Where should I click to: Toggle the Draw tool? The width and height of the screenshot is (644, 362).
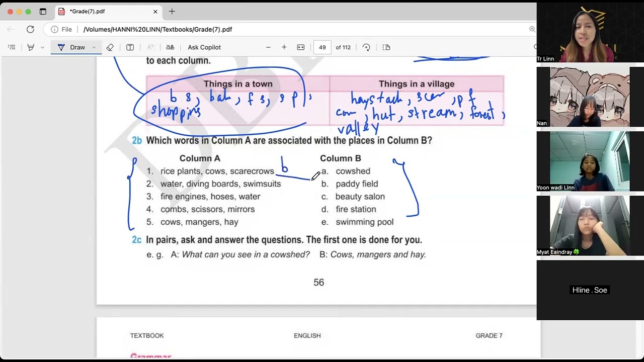point(71,47)
